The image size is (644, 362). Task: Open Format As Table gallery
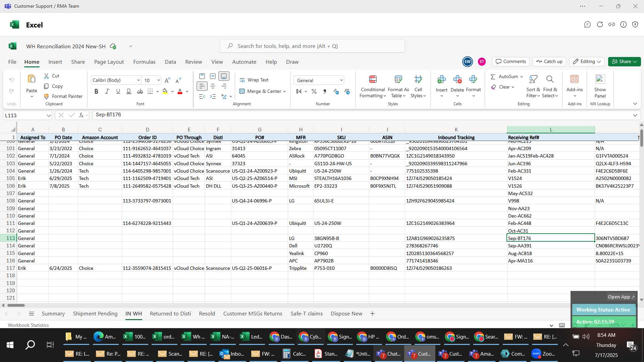(x=398, y=86)
